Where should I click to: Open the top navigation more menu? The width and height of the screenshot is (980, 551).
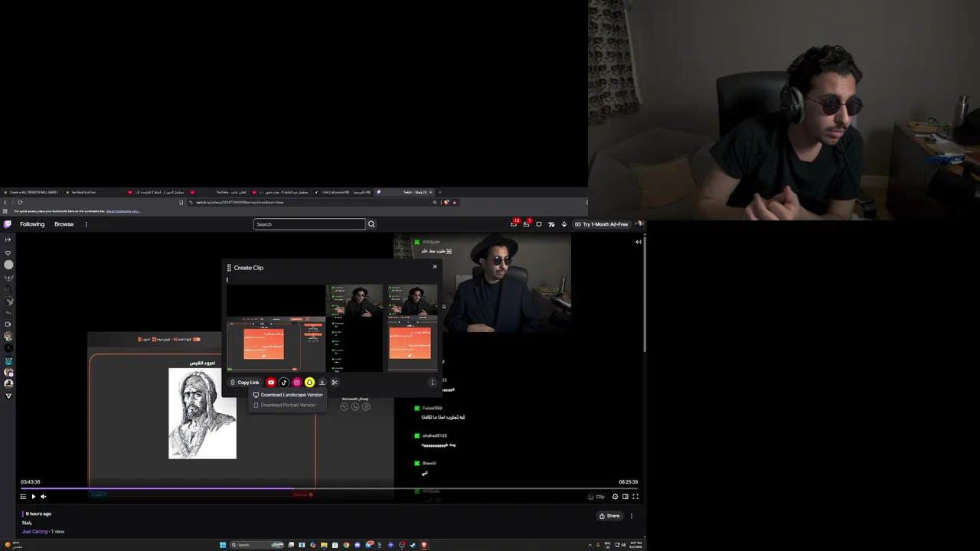click(86, 224)
